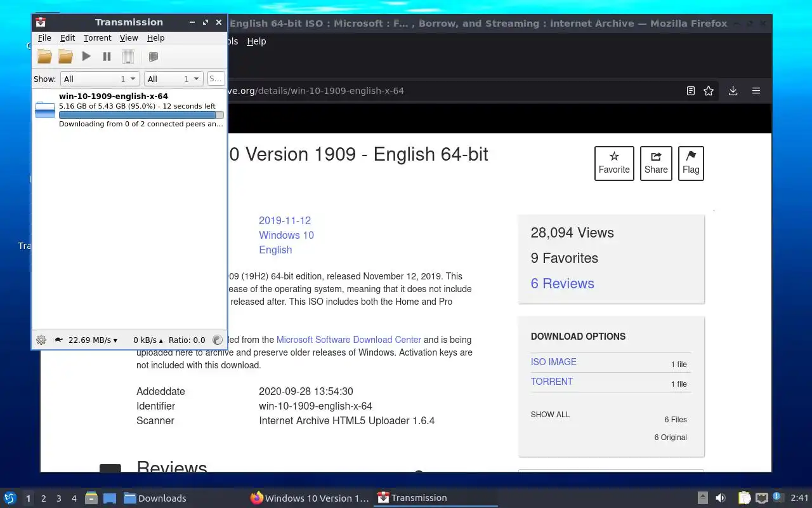Screen dimensions: 812x508
Task: Open network connection tray icon
Action: point(762,498)
